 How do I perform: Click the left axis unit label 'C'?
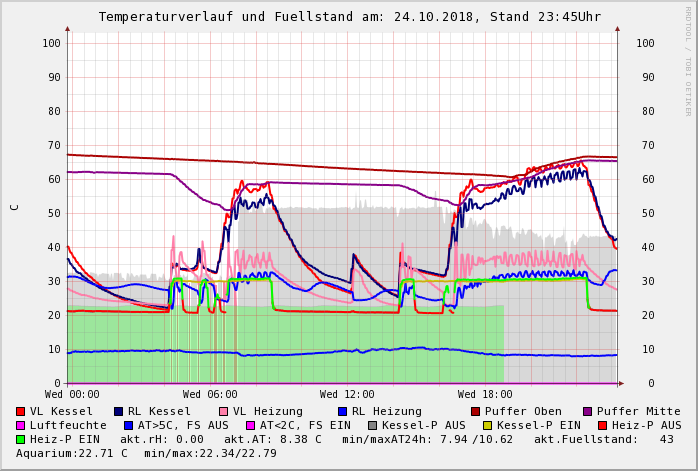pos(15,207)
